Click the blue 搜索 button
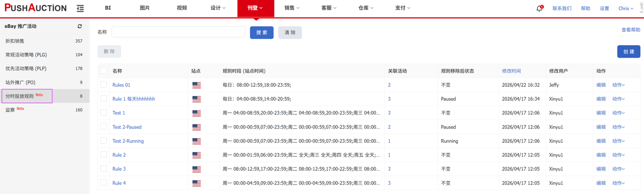 click(x=261, y=33)
